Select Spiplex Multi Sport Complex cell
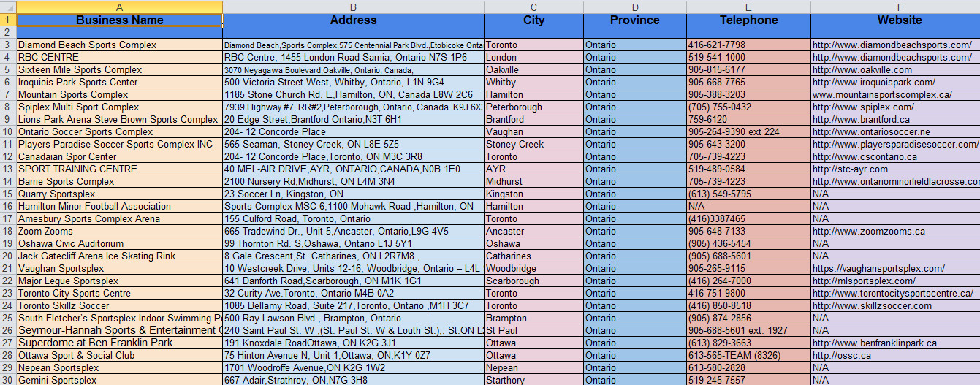Image resolution: width=980 pixels, height=385 pixels. tap(120, 107)
